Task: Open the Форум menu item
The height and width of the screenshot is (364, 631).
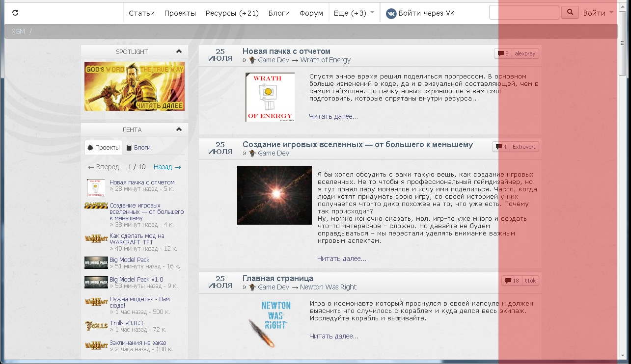Action: tap(311, 13)
